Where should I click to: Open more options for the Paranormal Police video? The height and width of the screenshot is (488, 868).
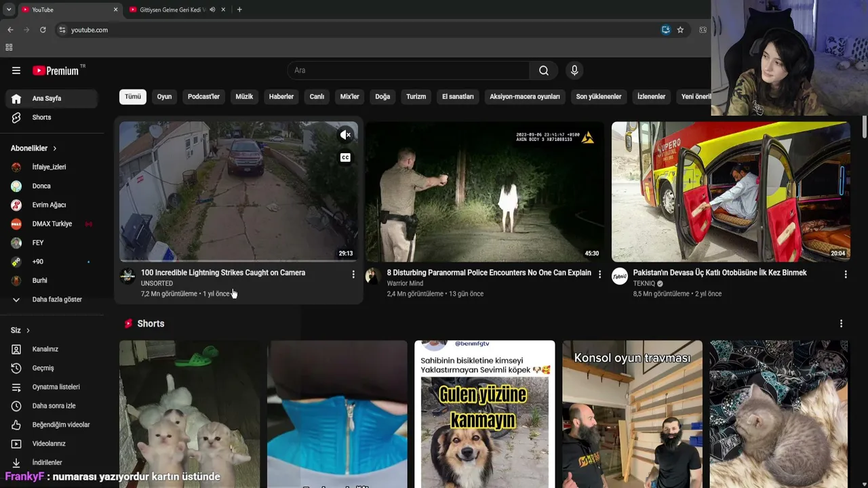click(x=599, y=274)
